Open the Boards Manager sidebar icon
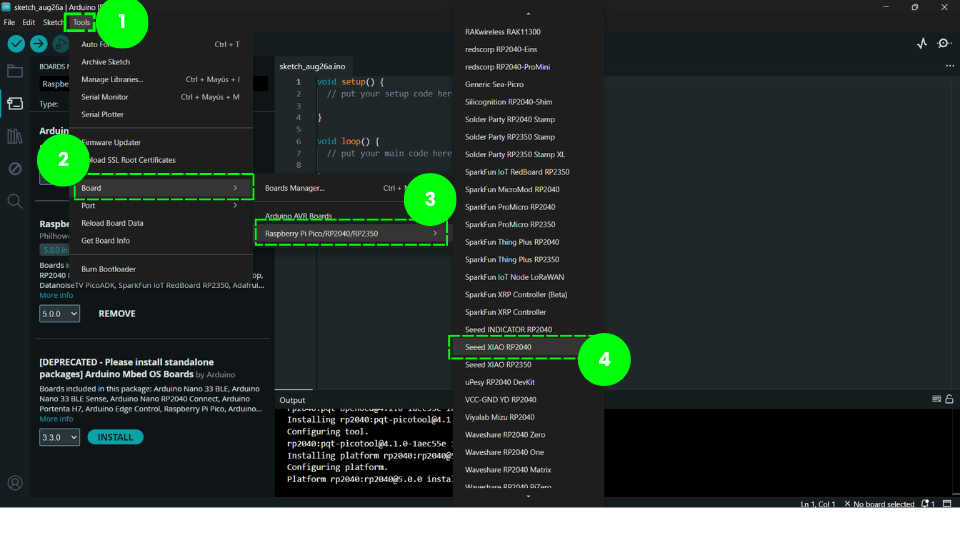Screen dimensions: 960x540 coord(15,103)
